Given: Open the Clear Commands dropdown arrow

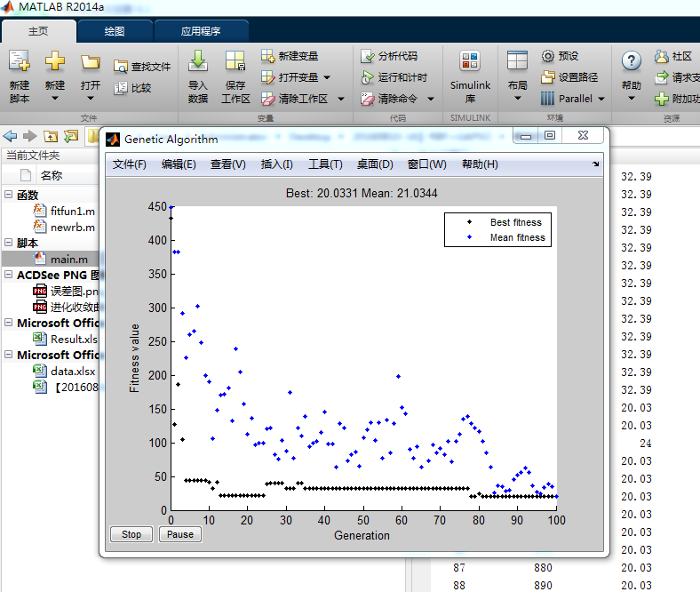Looking at the screenshot, I should click(431, 99).
